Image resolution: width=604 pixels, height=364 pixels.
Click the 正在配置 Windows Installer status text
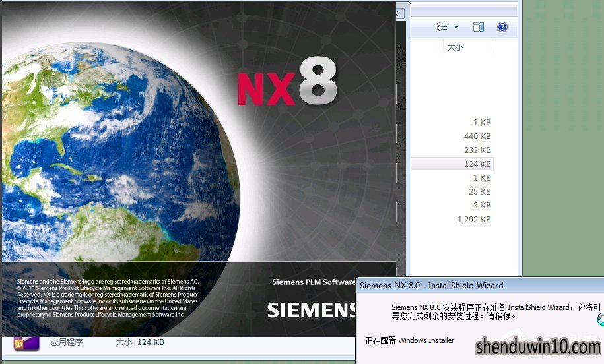409,340
